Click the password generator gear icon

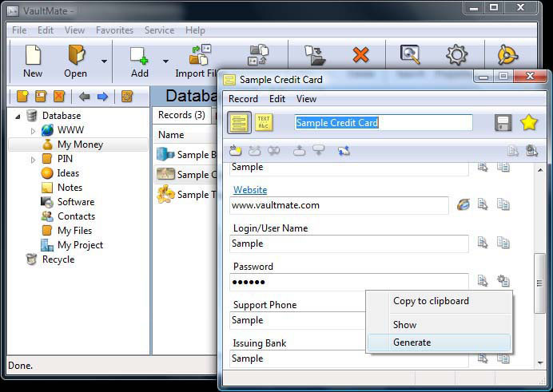point(503,281)
